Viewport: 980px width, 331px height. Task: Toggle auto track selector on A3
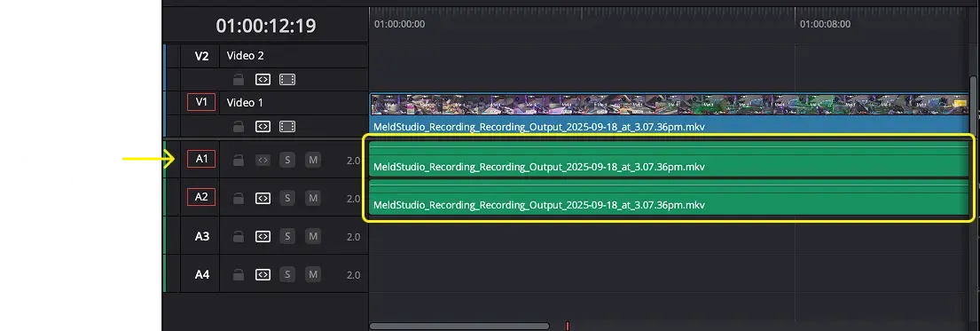[x=263, y=237]
